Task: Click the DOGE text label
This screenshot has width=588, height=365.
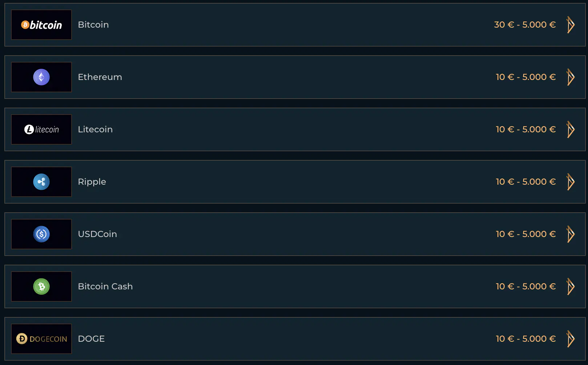Action: click(x=91, y=339)
